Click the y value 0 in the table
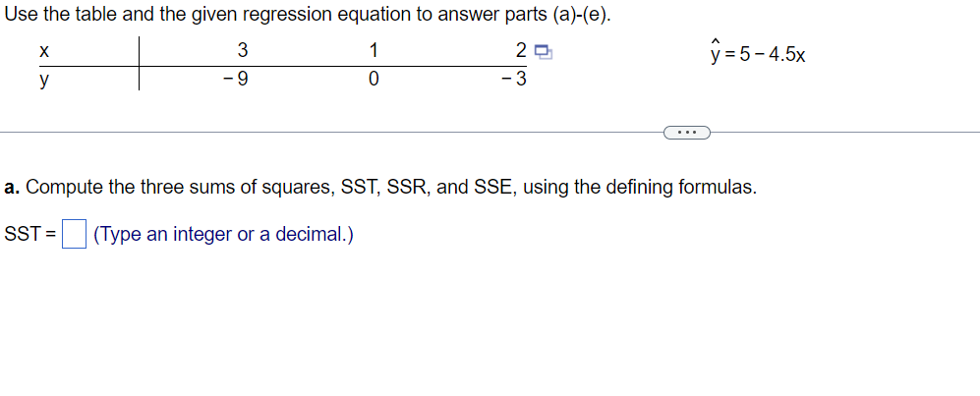The height and width of the screenshot is (396, 980). [374, 80]
